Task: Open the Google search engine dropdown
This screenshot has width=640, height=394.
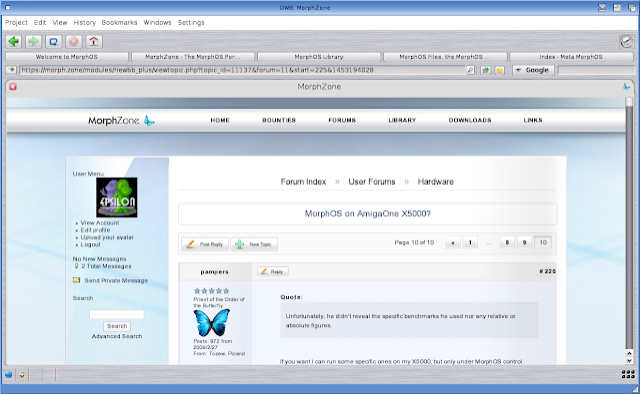Action: (533, 70)
